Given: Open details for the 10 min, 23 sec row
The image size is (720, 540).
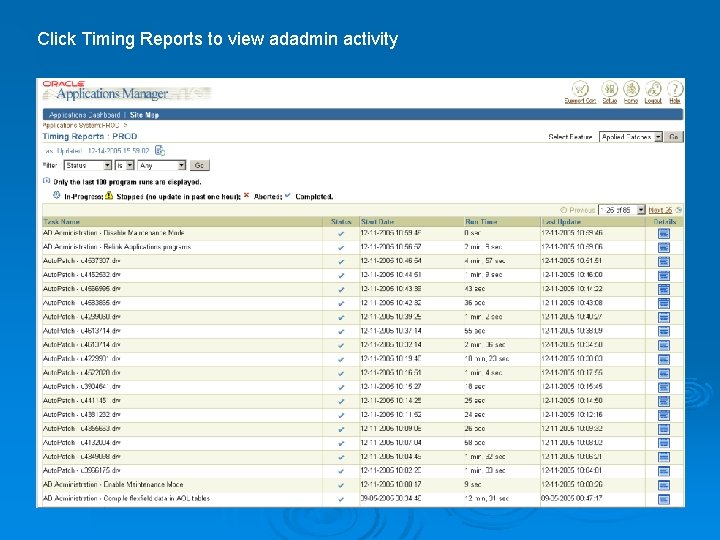Looking at the screenshot, I should click(x=664, y=359).
